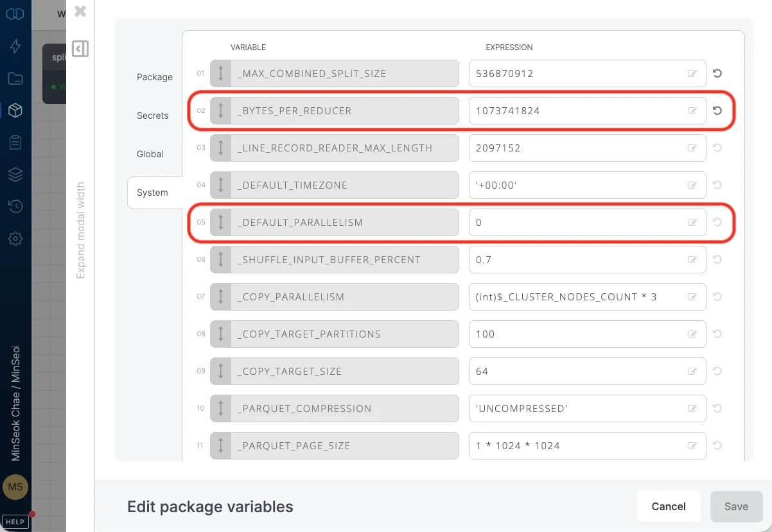The height and width of the screenshot is (532, 772).
Task: Edit _DEFAULT_PARALLELISM expression field
Action: 587,222
